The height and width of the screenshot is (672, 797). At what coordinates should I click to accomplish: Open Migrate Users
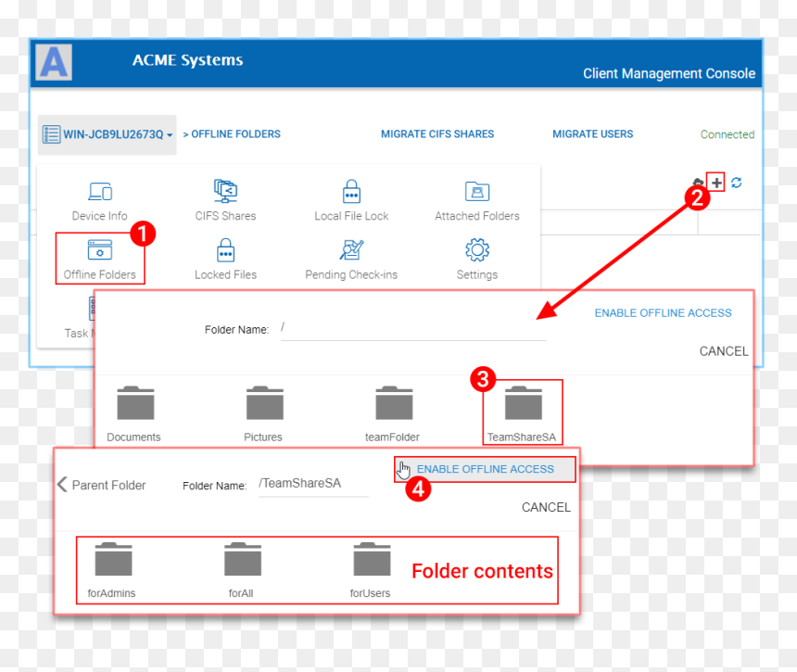[593, 134]
